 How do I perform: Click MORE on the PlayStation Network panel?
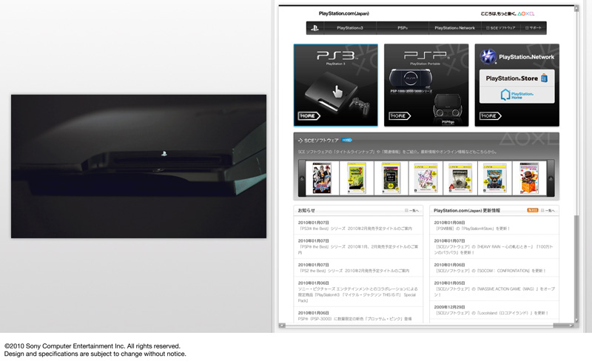(x=490, y=116)
